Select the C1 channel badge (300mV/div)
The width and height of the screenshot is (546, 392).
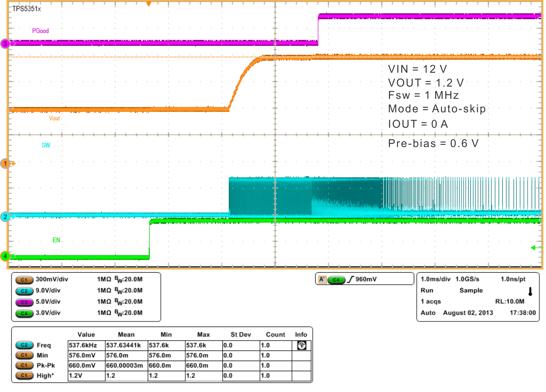click(25, 279)
